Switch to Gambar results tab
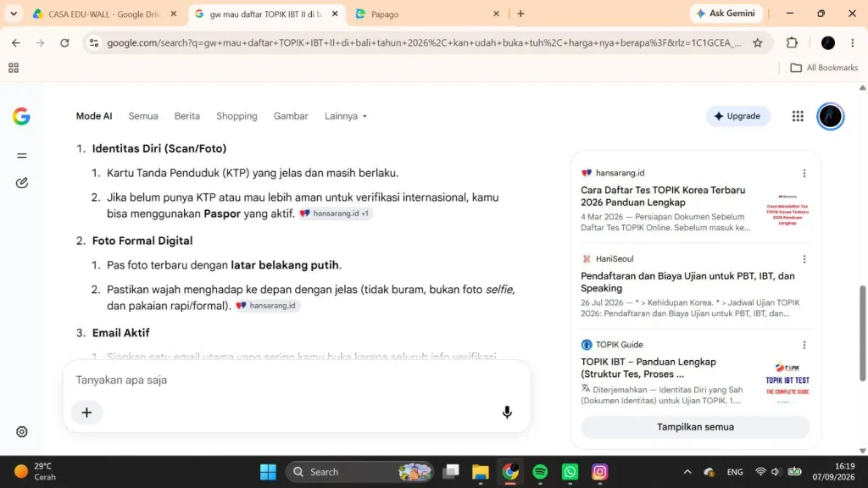This screenshot has height=488, width=868. point(291,116)
